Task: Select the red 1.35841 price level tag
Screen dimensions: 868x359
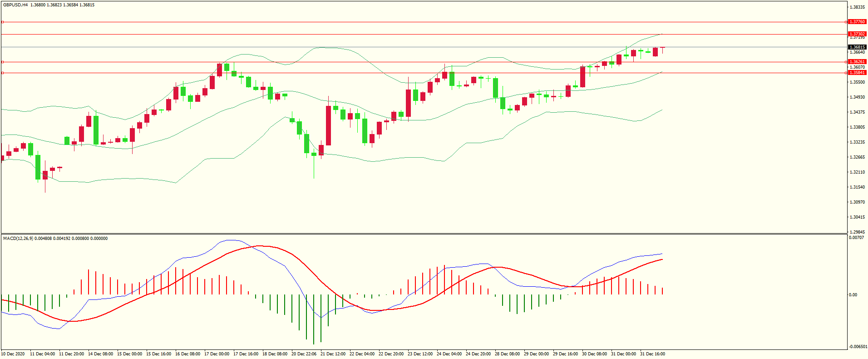Action: [857, 73]
